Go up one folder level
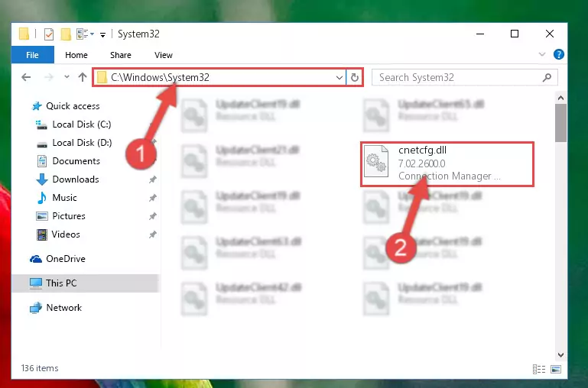 coord(83,77)
